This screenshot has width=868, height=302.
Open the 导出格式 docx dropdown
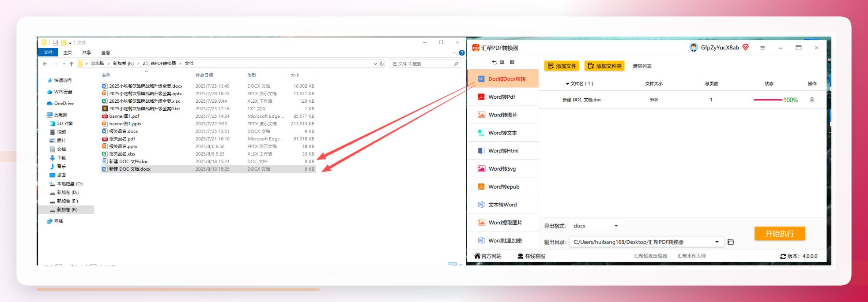pos(596,226)
